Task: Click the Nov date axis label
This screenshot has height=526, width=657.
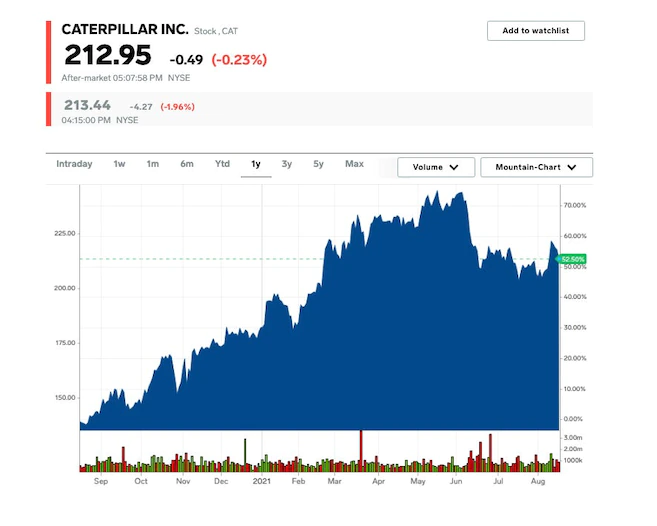Action: (183, 481)
